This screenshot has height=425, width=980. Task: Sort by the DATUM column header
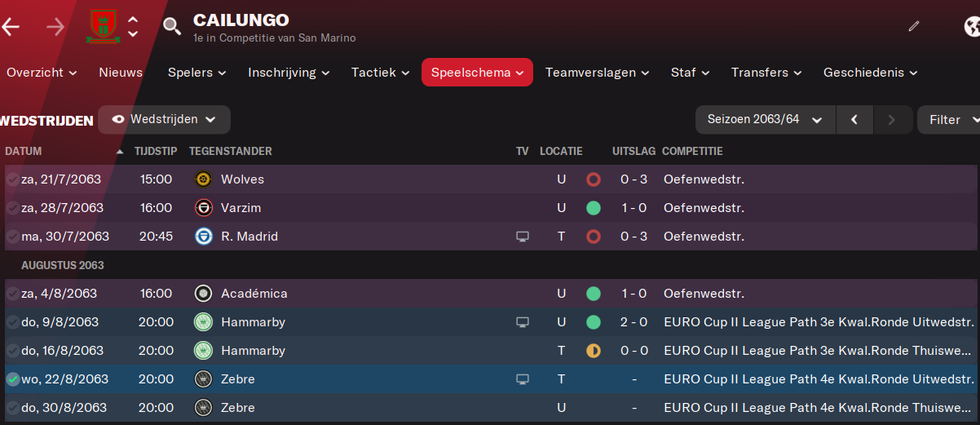(24, 151)
